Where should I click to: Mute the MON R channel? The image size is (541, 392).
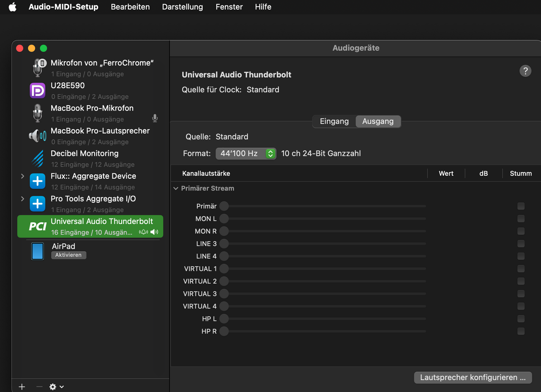coord(521,231)
